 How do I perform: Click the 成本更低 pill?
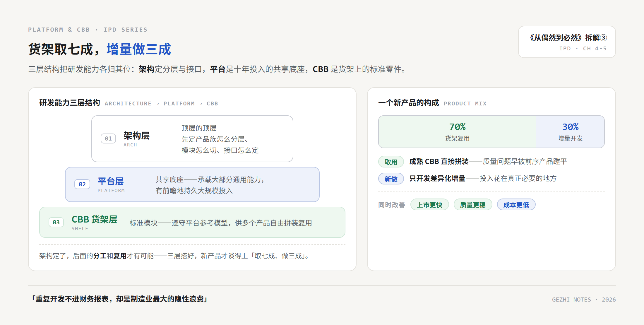click(x=516, y=205)
